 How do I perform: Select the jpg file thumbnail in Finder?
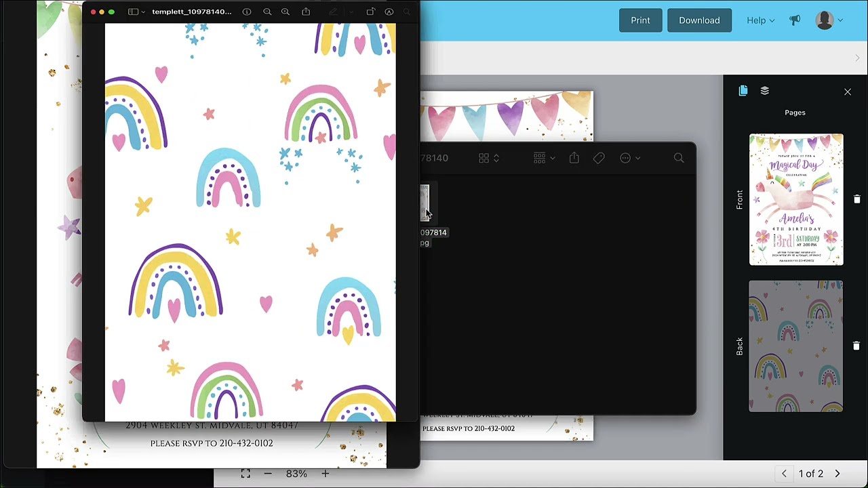tap(424, 203)
